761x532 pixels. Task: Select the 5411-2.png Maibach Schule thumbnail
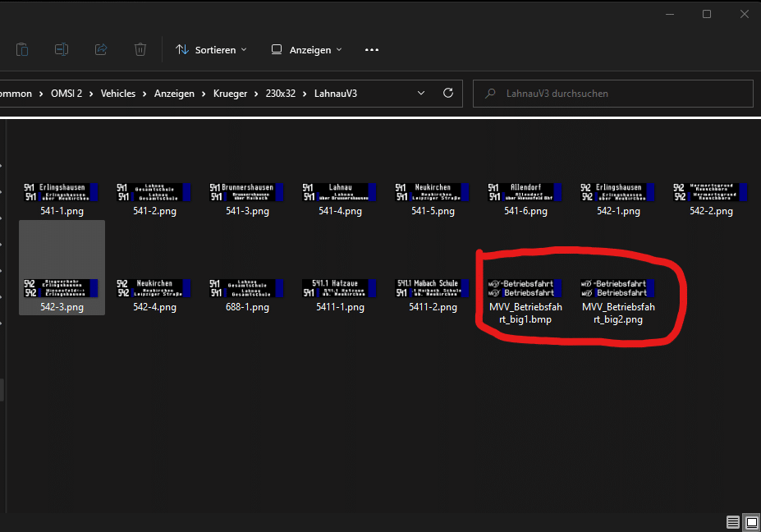click(x=433, y=294)
